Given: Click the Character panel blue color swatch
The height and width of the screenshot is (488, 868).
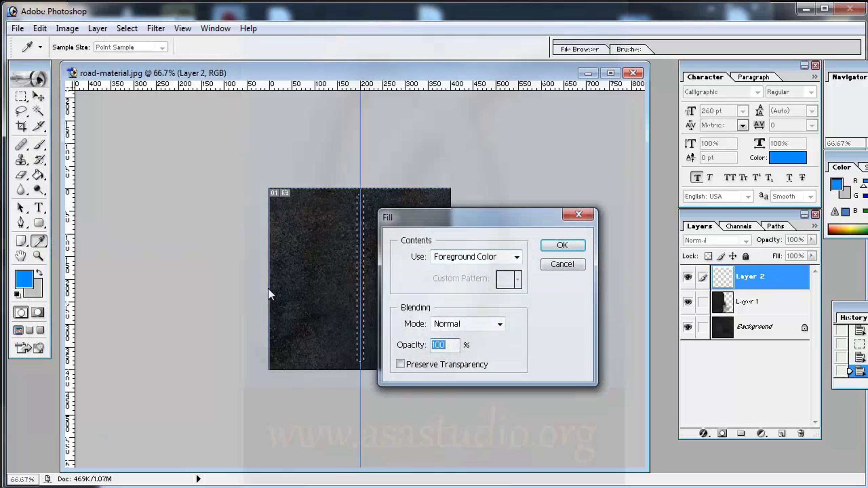Looking at the screenshot, I should pyautogui.click(x=788, y=158).
